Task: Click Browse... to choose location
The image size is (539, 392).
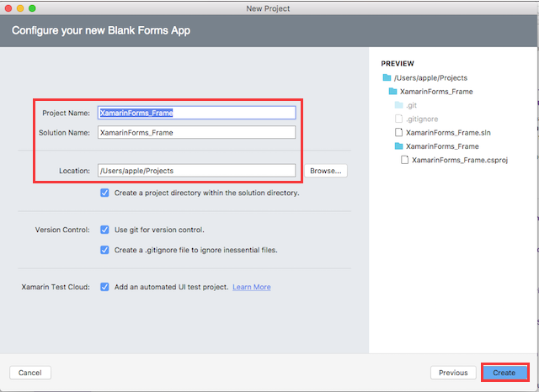Action: click(x=325, y=171)
